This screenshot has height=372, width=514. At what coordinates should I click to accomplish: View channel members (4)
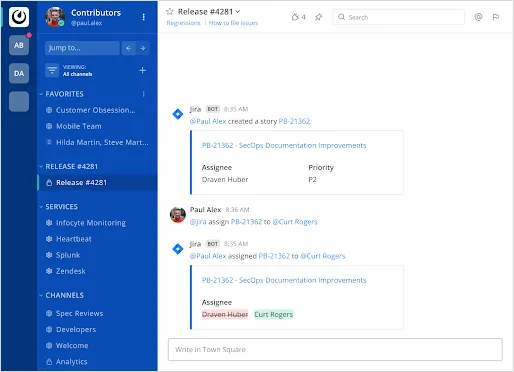tap(298, 17)
